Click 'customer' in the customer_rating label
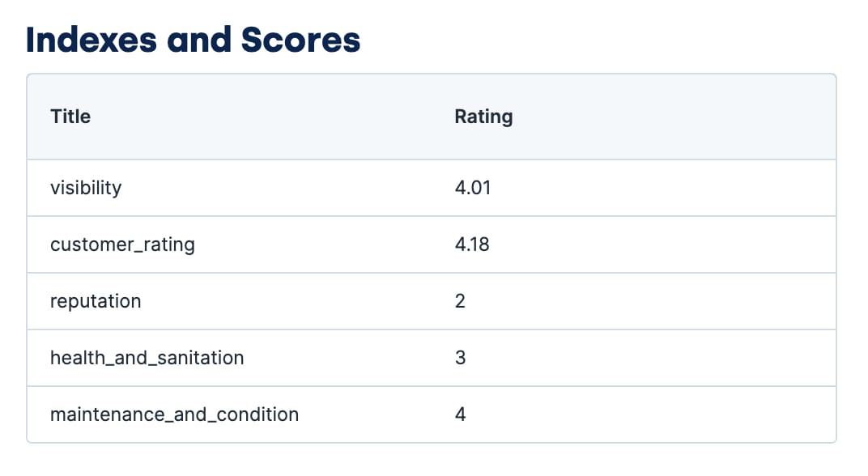The height and width of the screenshot is (476, 868). pyautogui.click(x=85, y=244)
